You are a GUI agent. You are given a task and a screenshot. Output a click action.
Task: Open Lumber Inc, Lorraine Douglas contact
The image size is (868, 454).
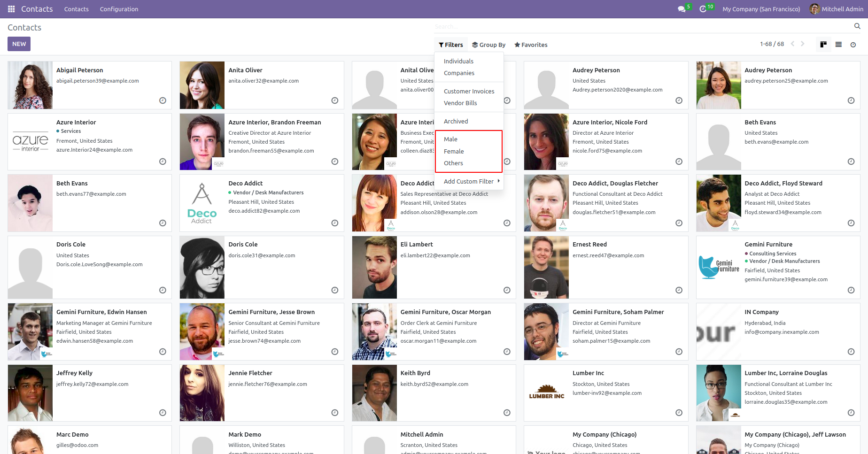tap(778, 393)
